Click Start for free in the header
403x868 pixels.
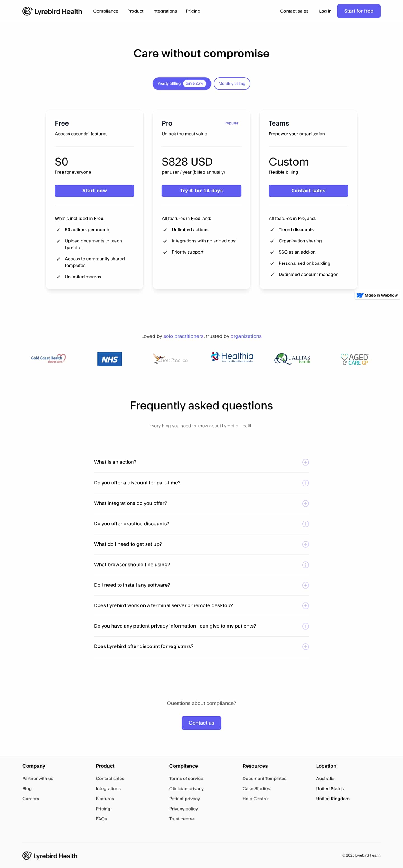tap(358, 11)
